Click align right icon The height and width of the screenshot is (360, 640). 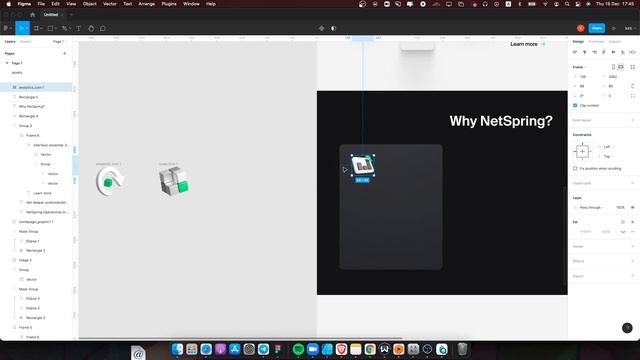click(x=594, y=52)
